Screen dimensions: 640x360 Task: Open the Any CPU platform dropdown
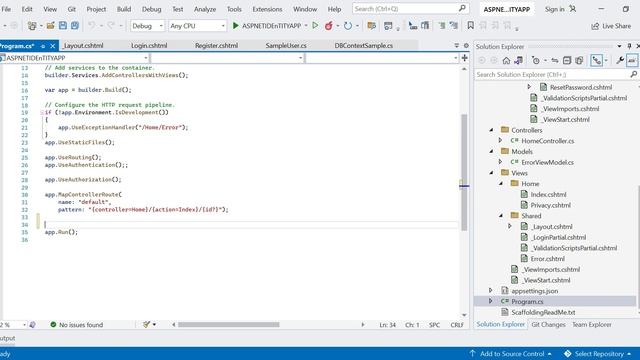click(198, 26)
